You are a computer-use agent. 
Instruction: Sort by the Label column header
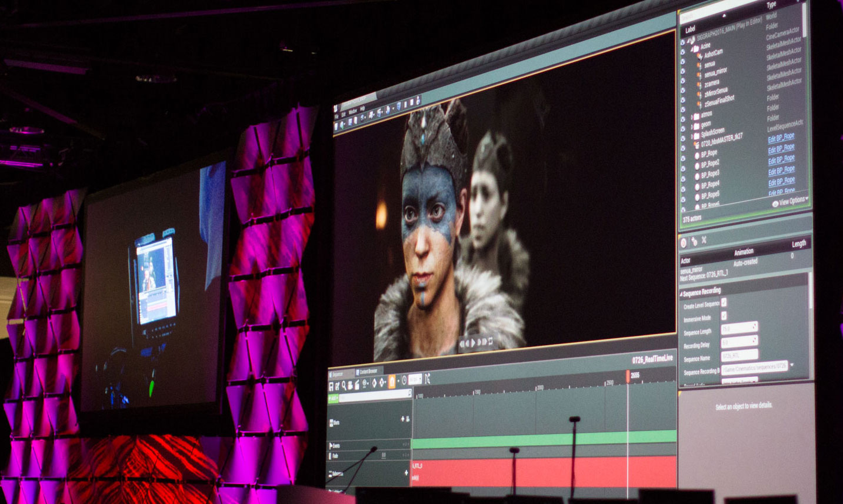690,29
